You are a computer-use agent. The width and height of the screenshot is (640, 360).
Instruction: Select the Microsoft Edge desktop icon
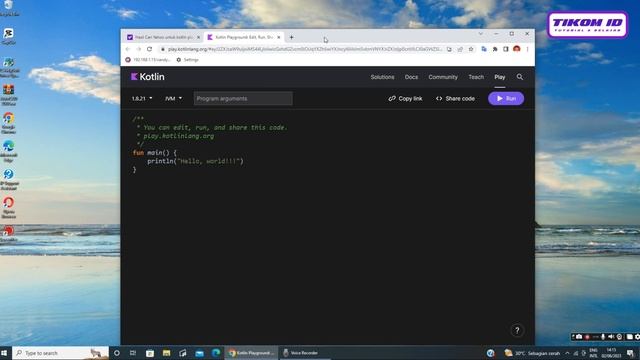[x=9, y=151]
